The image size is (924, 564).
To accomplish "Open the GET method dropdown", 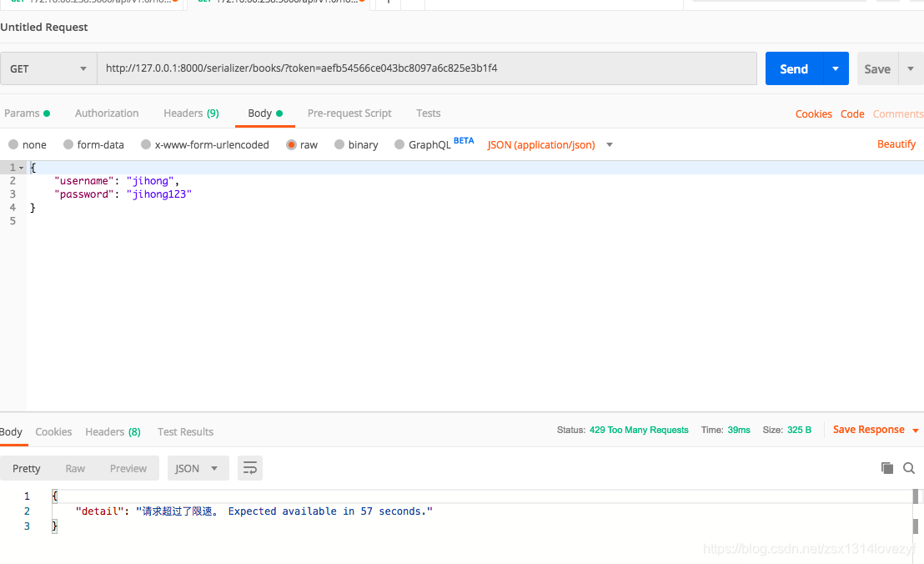I will 48,68.
